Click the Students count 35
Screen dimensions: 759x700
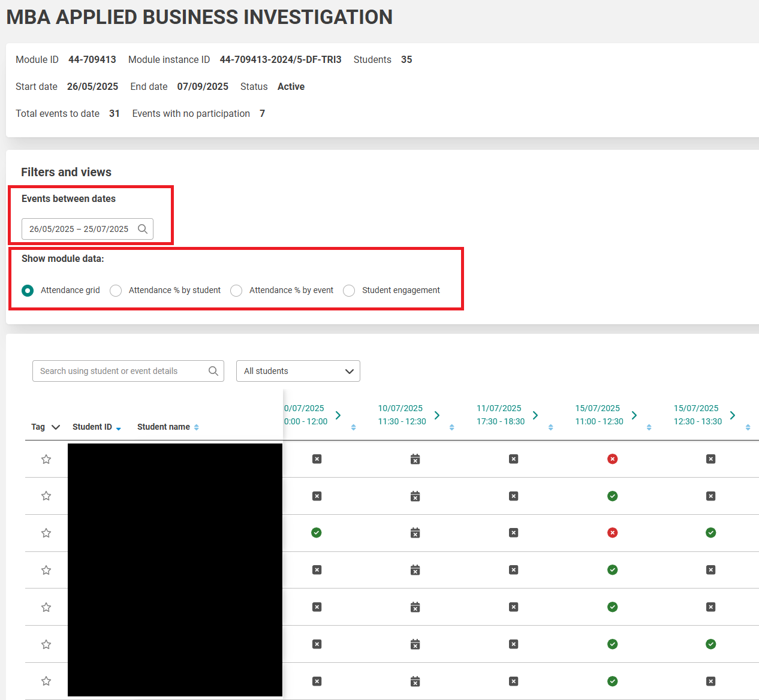406,59
